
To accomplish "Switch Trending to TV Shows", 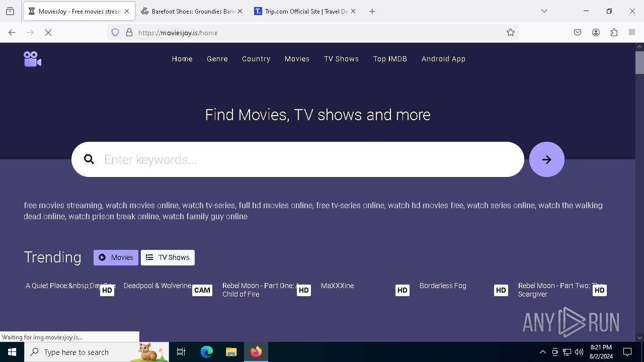I will [x=168, y=257].
